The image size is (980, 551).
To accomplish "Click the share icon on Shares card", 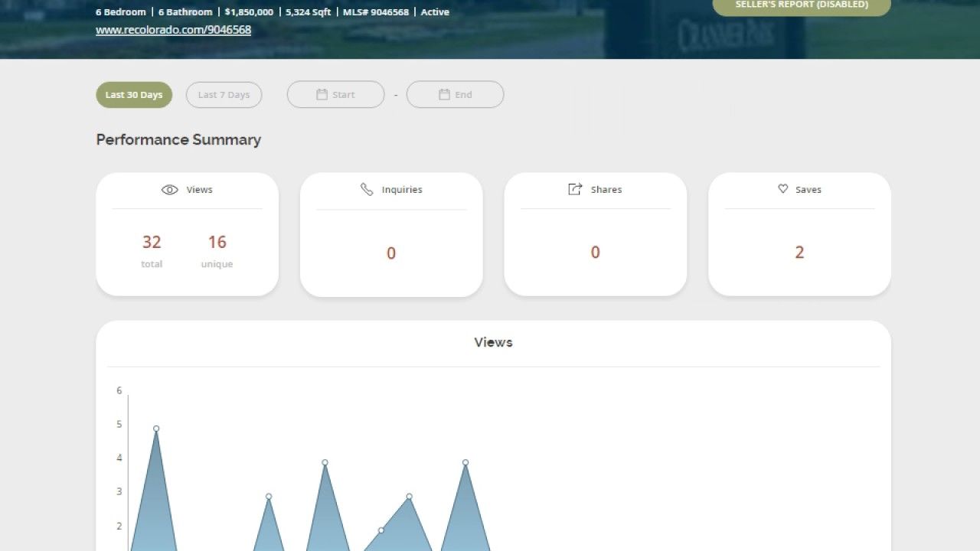I will coord(575,189).
